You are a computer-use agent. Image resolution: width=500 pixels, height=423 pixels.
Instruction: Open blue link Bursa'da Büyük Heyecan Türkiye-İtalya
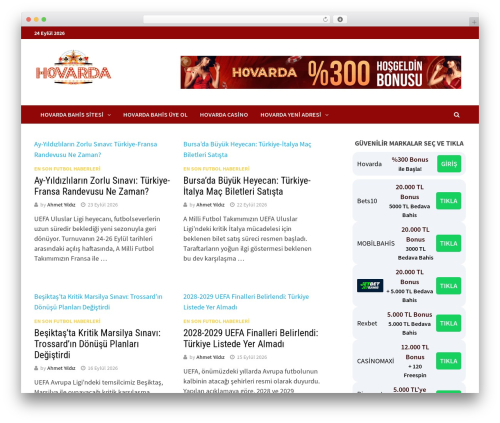pyautogui.click(x=247, y=149)
